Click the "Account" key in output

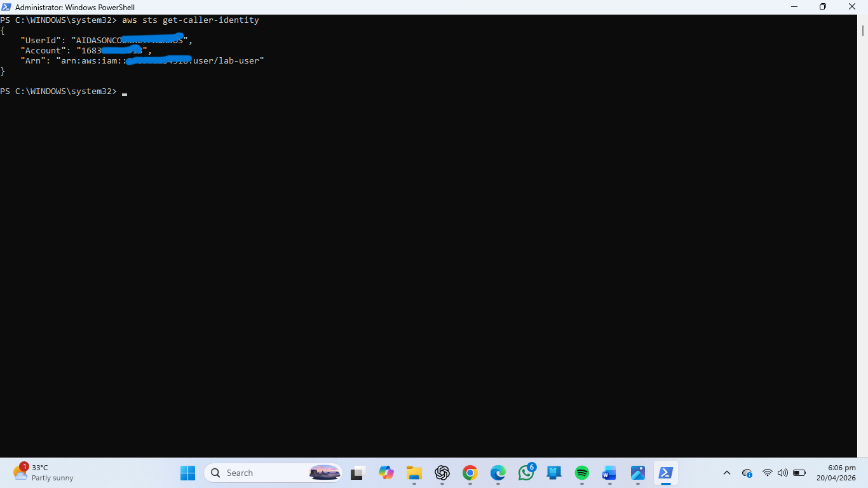click(x=43, y=51)
